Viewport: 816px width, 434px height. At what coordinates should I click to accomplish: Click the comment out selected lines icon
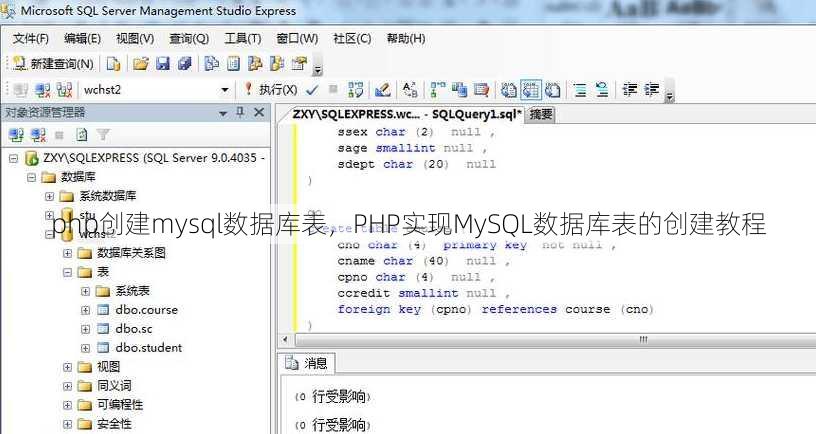point(580,90)
